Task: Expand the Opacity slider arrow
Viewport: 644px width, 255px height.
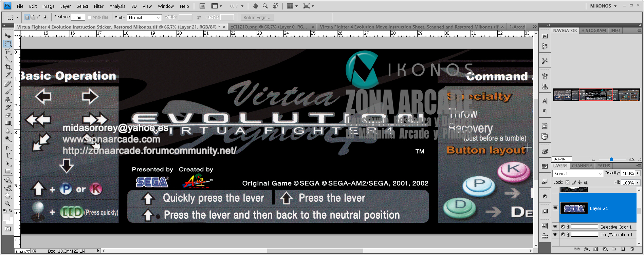Action: 638,173
